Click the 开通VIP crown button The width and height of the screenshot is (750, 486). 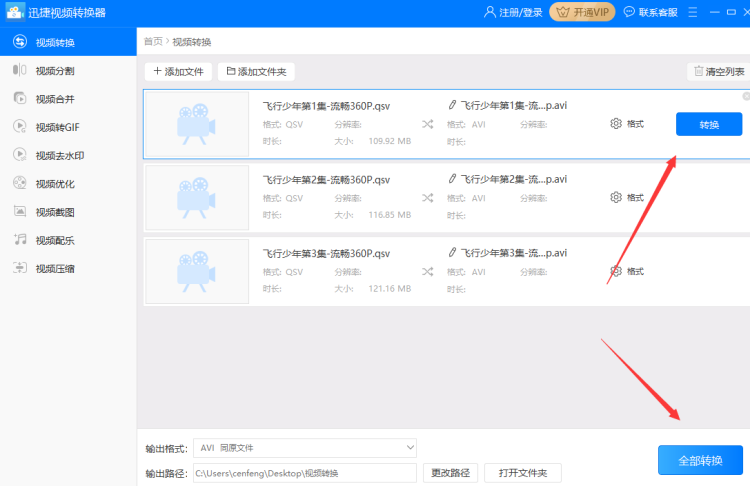pos(582,12)
